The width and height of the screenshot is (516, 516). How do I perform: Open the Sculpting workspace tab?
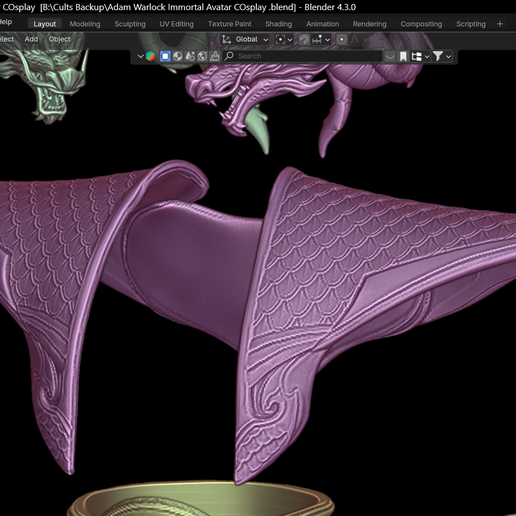(130, 24)
